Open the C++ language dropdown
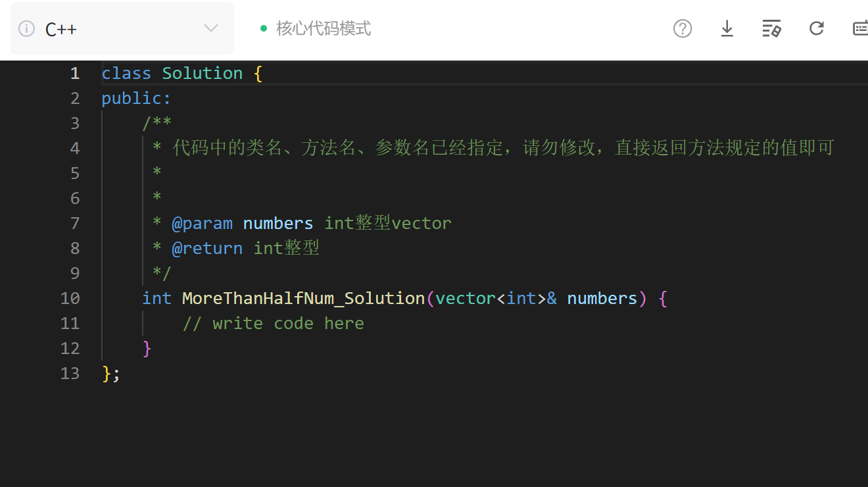868x487 pixels. pyautogui.click(x=122, y=28)
